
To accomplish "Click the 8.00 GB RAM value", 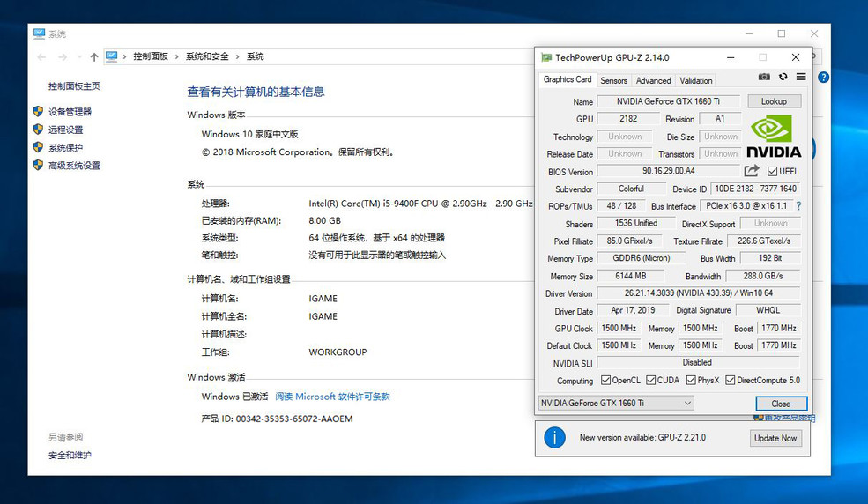I will pos(325,220).
